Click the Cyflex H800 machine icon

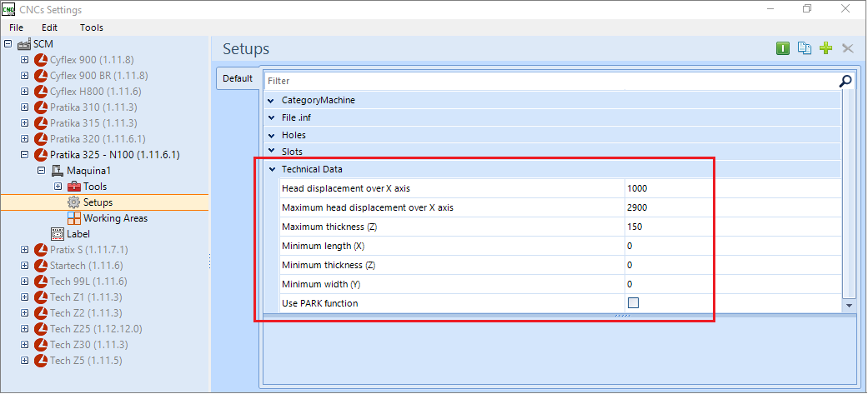click(41, 92)
